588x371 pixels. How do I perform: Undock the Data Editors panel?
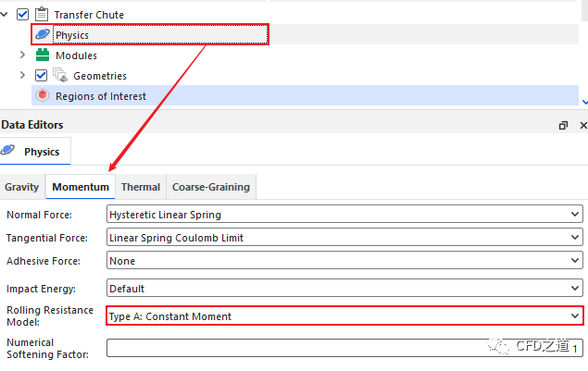(563, 125)
